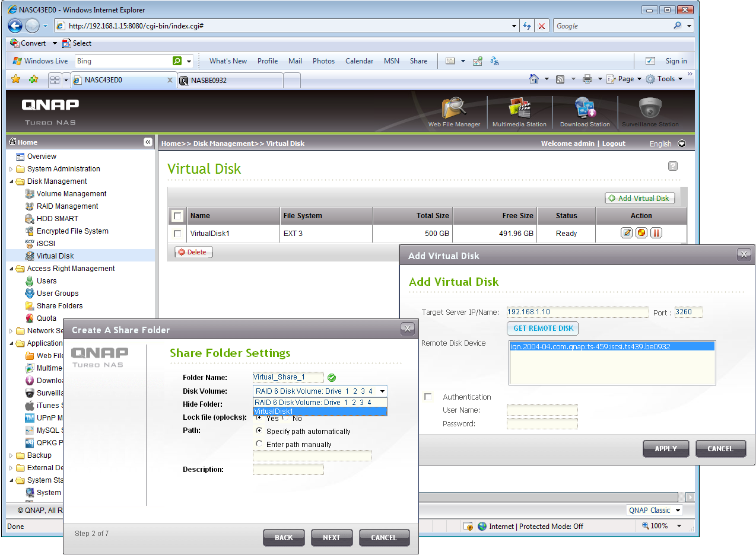
Task: Click the Add to Favorites icon
Action: pyautogui.click(x=33, y=79)
